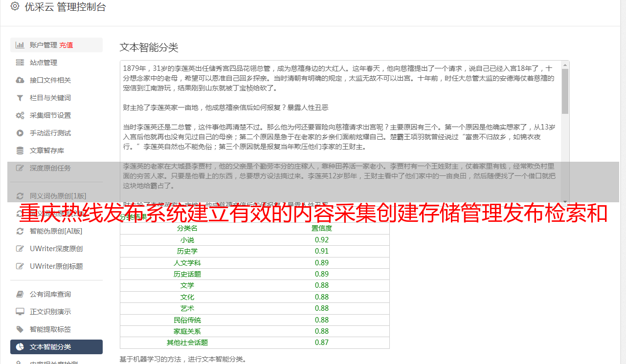Screen dimensions: 626x364
Task: Click the edit icon for UWriter深度原创
Action: pos(20,249)
